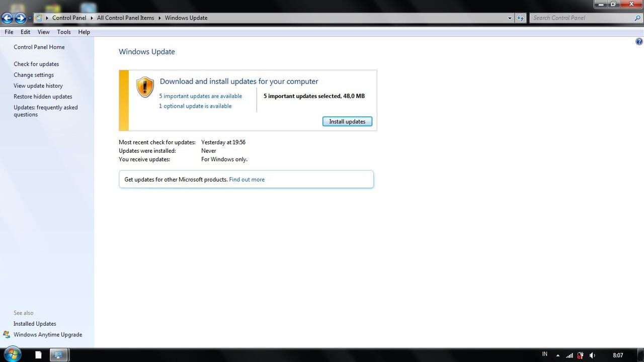Expand the root breadcrumb arrow before Control Panel
Image resolution: width=644 pixels, height=362 pixels.
[47, 18]
